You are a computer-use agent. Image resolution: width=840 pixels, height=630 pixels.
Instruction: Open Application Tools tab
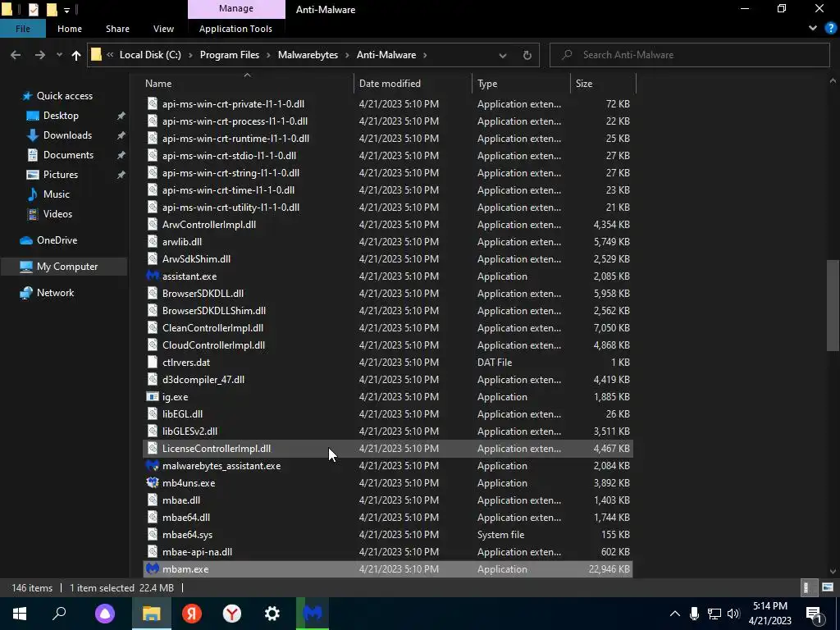(235, 29)
